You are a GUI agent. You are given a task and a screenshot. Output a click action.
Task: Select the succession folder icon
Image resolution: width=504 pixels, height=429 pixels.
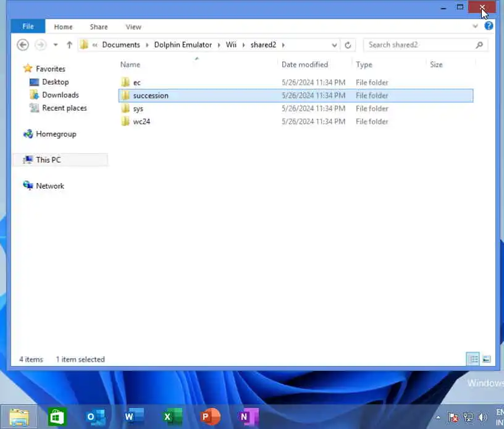click(x=125, y=95)
